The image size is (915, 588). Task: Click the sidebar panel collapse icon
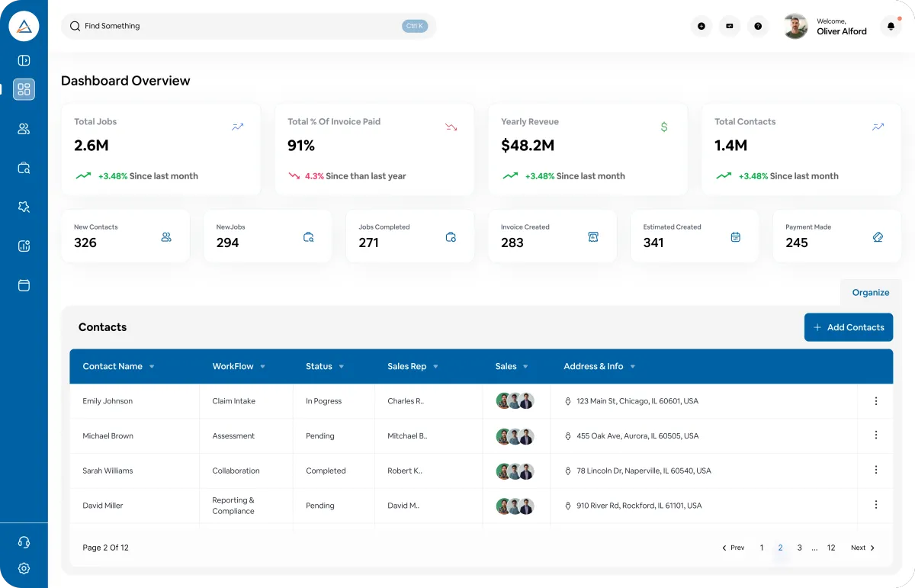click(x=24, y=61)
